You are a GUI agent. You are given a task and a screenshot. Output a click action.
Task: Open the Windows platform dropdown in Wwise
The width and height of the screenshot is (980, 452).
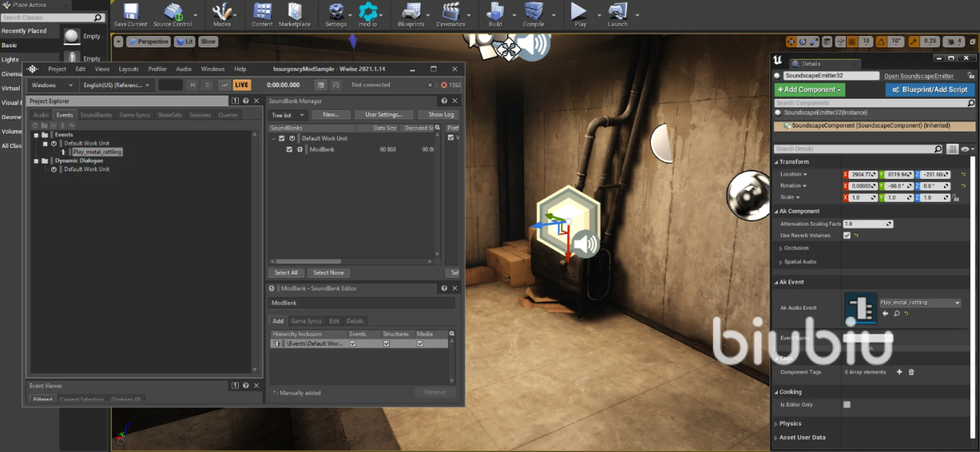tap(52, 85)
